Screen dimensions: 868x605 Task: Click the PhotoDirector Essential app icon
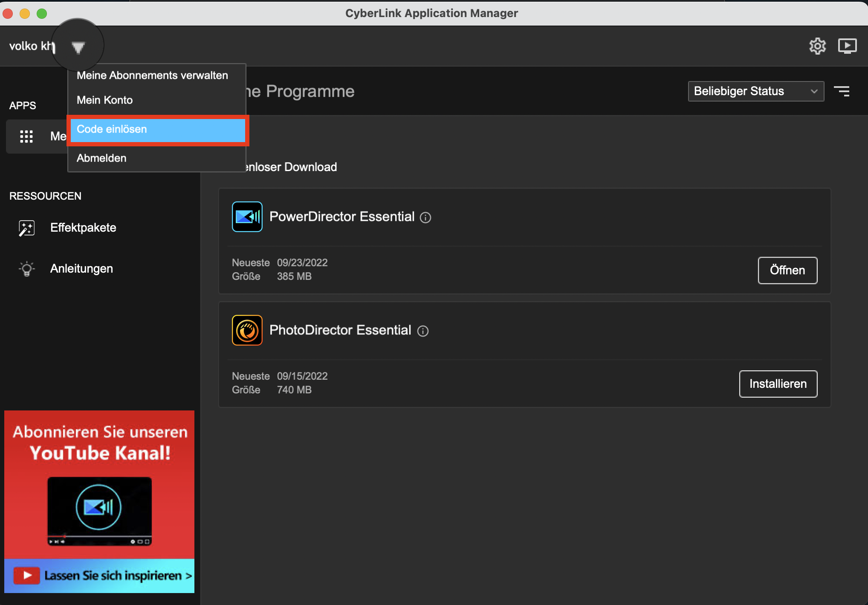click(247, 330)
